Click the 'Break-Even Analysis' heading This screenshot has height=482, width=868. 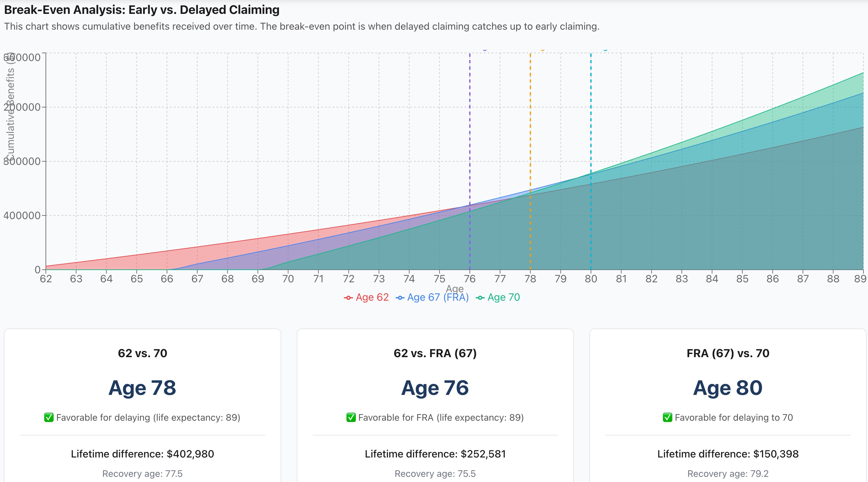[x=142, y=10]
